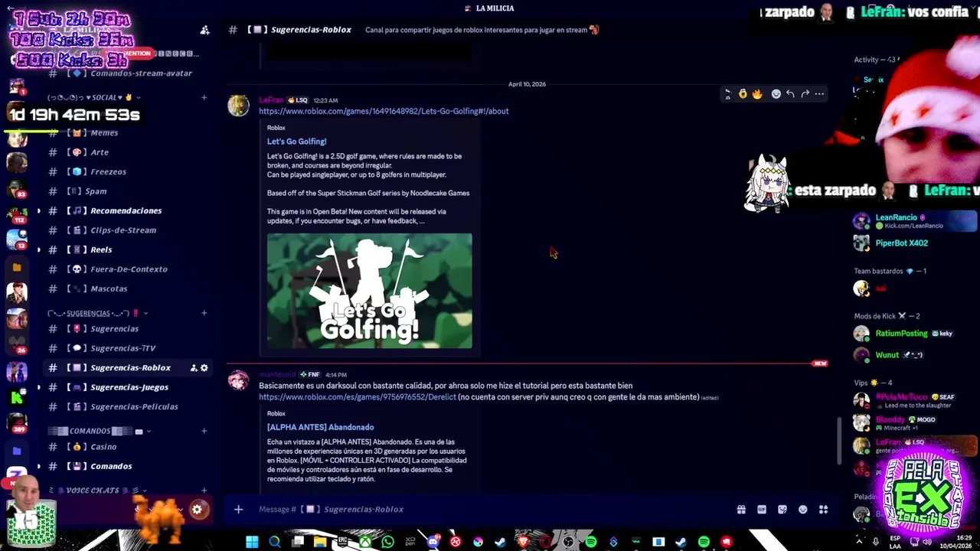Add fire reaction on the LeFran message
The width and height of the screenshot is (980, 551).
[x=757, y=94]
